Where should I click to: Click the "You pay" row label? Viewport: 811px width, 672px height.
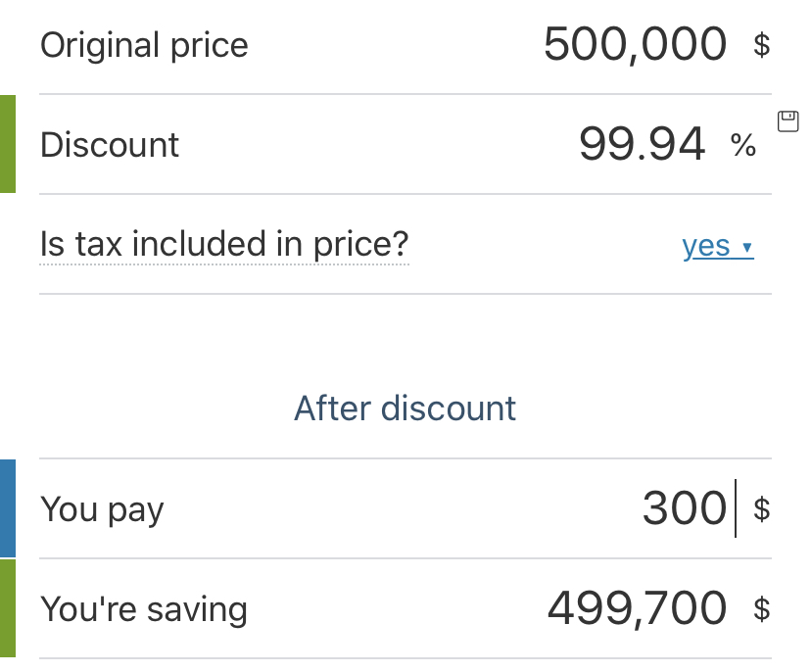click(x=102, y=510)
